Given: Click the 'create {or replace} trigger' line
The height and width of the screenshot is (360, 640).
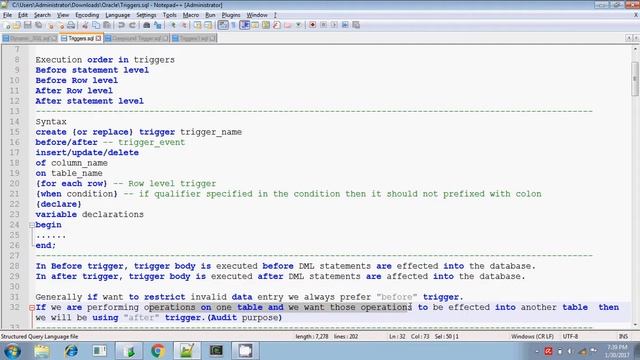Looking at the screenshot, I should point(138,132).
